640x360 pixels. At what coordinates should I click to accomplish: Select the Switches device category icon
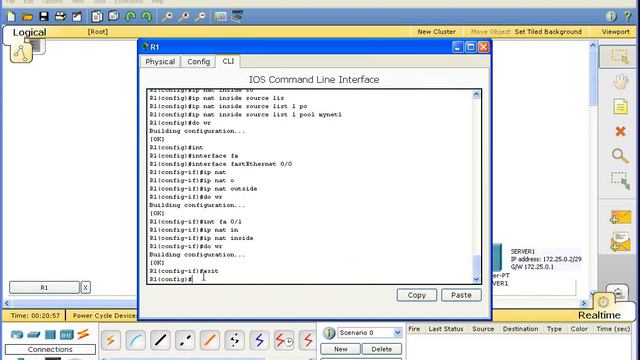click(x=33, y=335)
